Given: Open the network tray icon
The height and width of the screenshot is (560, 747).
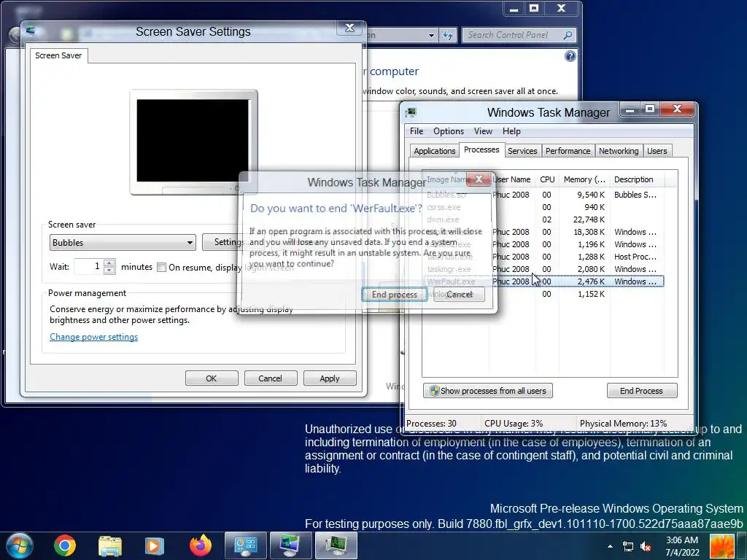Looking at the screenshot, I should point(628,546).
